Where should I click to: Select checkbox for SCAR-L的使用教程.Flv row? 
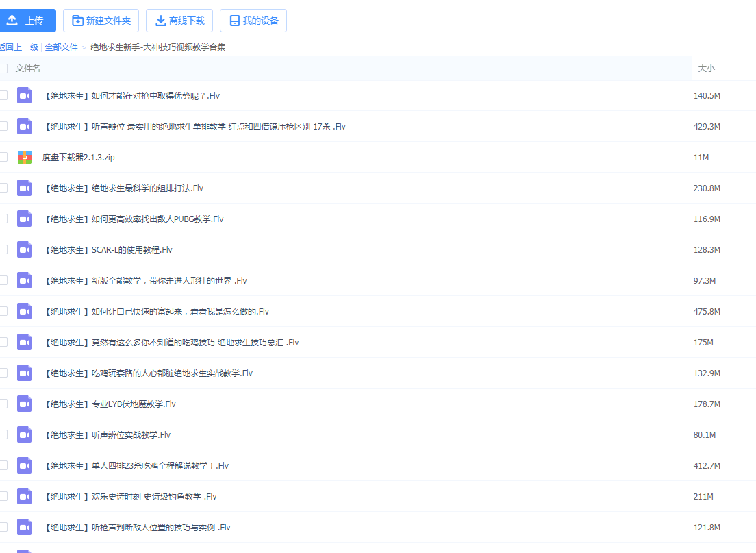pyautogui.click(x=3, y=249)
